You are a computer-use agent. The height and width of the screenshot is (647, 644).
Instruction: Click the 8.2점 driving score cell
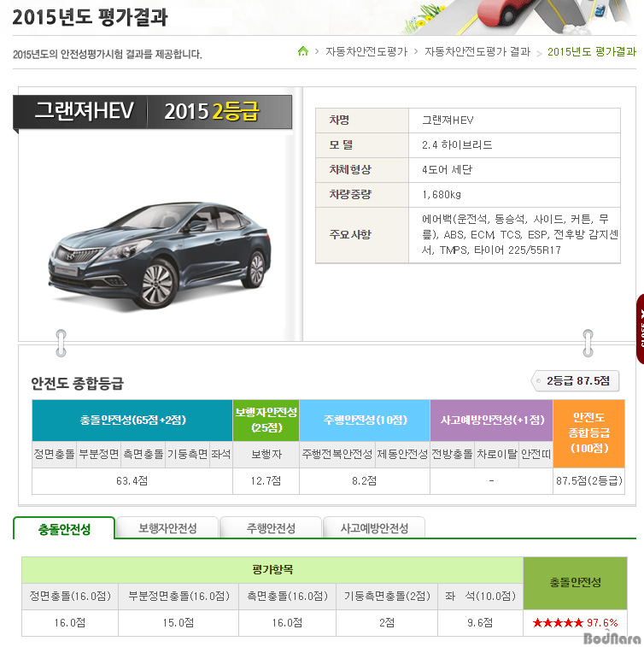365,480
